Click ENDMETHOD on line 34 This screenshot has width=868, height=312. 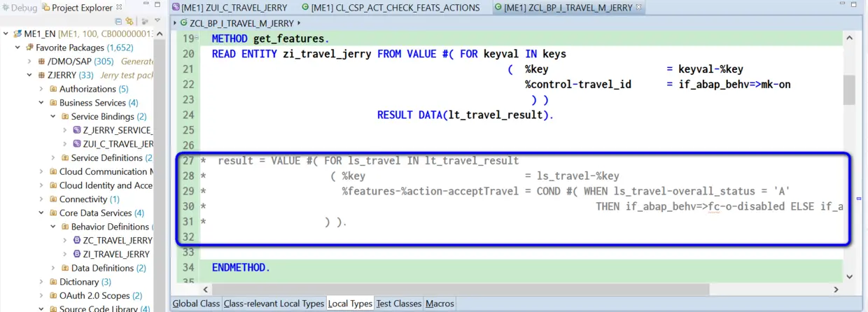pyautogui.click(x=241, y=267)
